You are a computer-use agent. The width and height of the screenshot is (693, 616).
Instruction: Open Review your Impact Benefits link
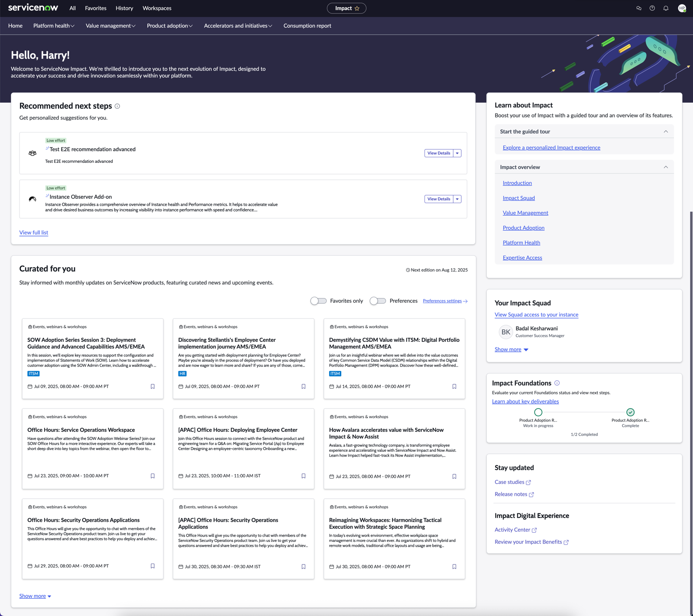click(531, 542)
